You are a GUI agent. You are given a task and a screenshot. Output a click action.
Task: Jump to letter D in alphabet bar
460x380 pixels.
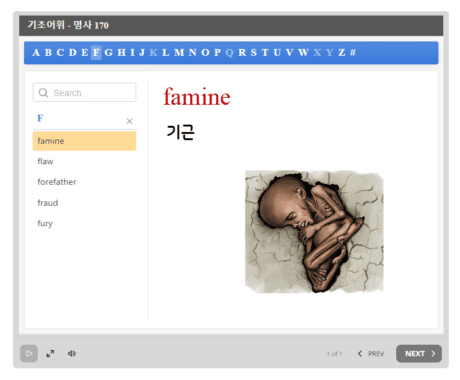[x=73, y=53]
